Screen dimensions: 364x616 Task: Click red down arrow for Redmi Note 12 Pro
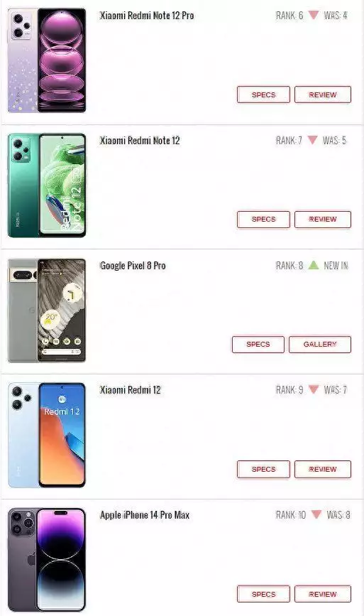pyautogui.click(x=314, y=16)
